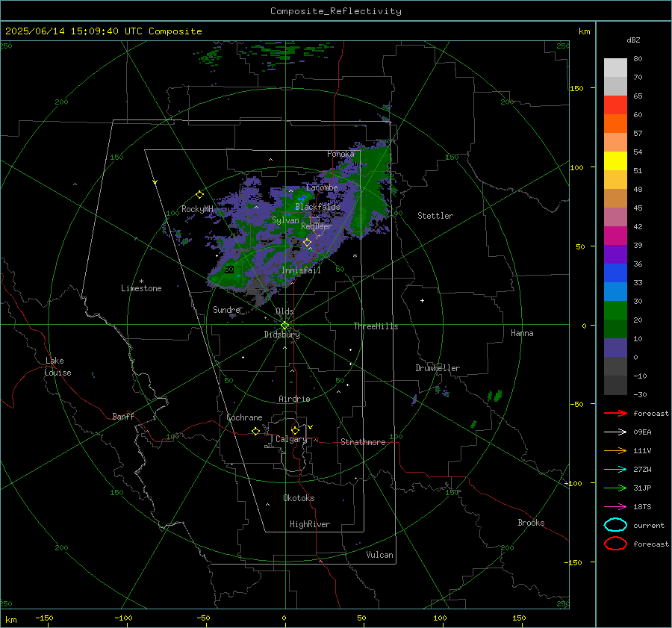Image resolution: width=672 pixels, height=628 pixels.
Task: Click the yellow diamond marker below RedDeer
Action: pos(307,243)
